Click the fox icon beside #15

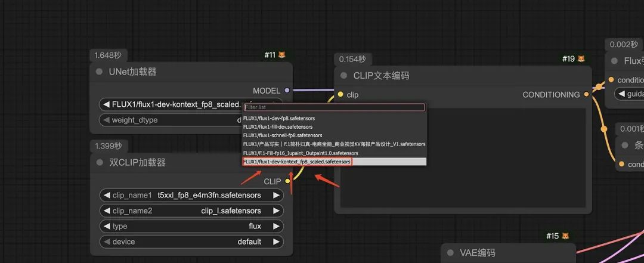tap(565, 236)
